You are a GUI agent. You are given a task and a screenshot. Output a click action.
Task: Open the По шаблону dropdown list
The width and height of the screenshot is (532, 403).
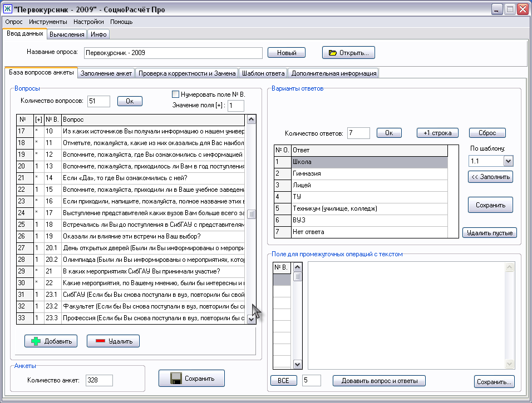508,161
